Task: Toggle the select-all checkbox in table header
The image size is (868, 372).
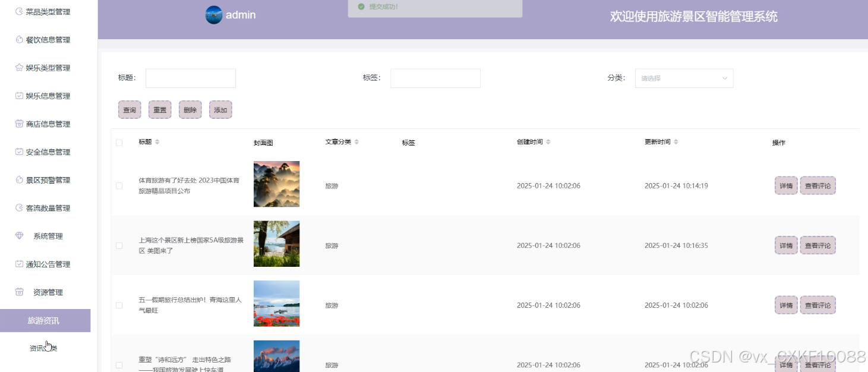Action: [119, 143]
